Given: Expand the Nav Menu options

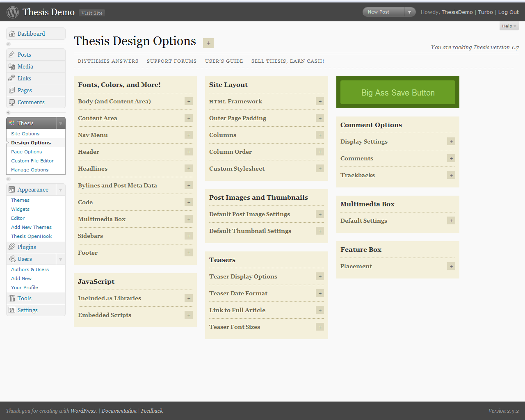Looking at the screenshot, I should click(189, 135).
